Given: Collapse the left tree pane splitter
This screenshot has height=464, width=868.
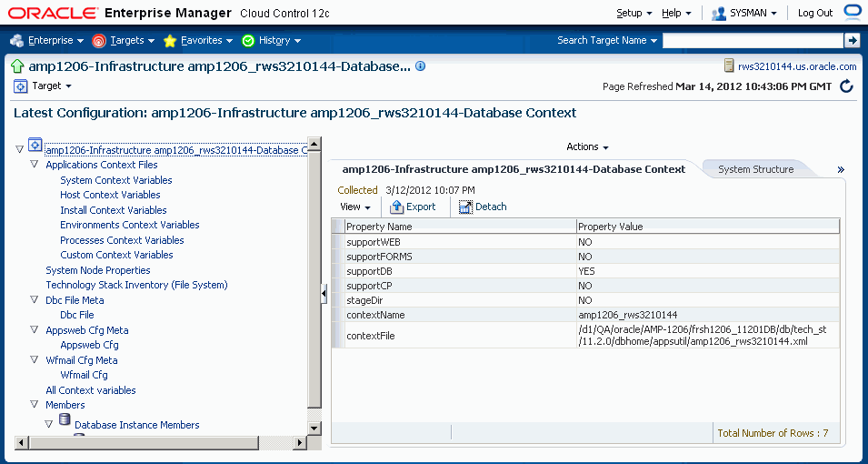Looking at the screenshot, I should click(324, 293).
